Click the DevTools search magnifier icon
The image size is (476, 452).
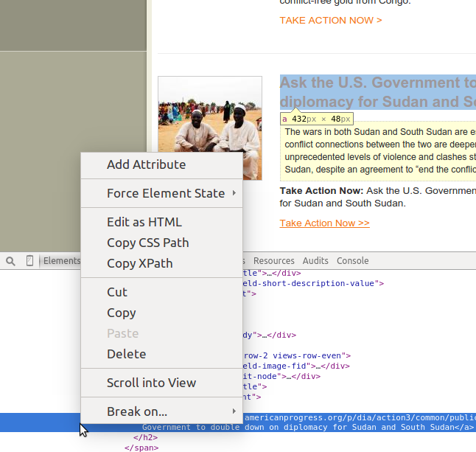tap(10, 261)
